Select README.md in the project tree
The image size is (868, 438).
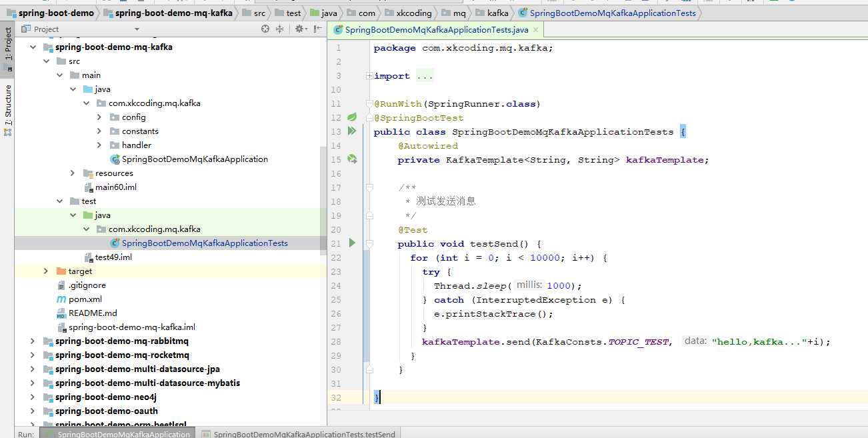click(93, 313)
